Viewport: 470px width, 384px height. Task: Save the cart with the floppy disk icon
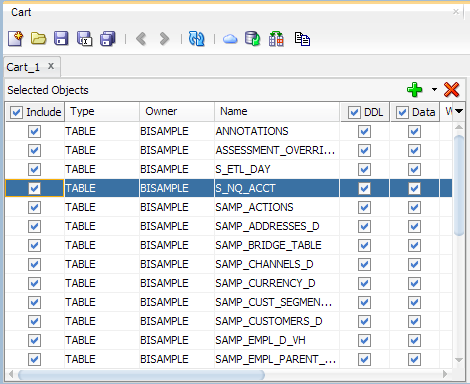click(61, 39)
